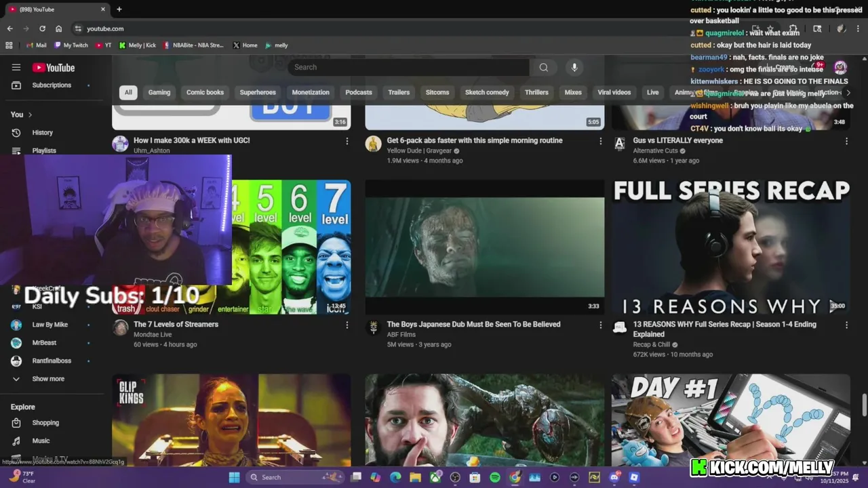
Task: Select the Comic books filter chip
Action: (205, 92)
